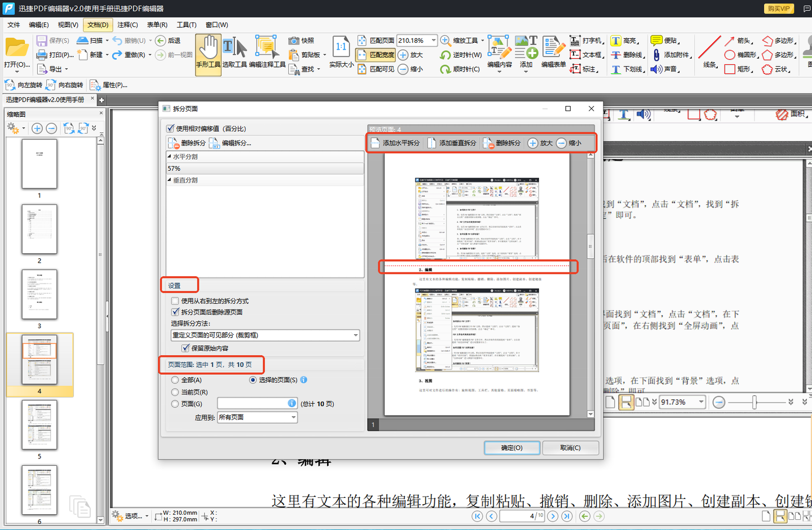Open the 注释(C) menu
This screenshot has height=530, width=812.
[127, 25]
